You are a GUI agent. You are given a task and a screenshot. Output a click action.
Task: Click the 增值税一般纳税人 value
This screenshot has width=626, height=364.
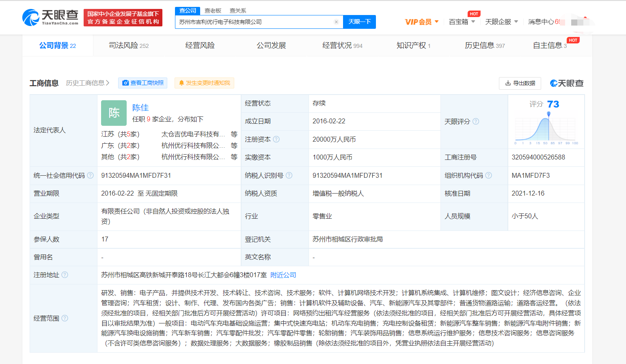(x=338, y=194)
